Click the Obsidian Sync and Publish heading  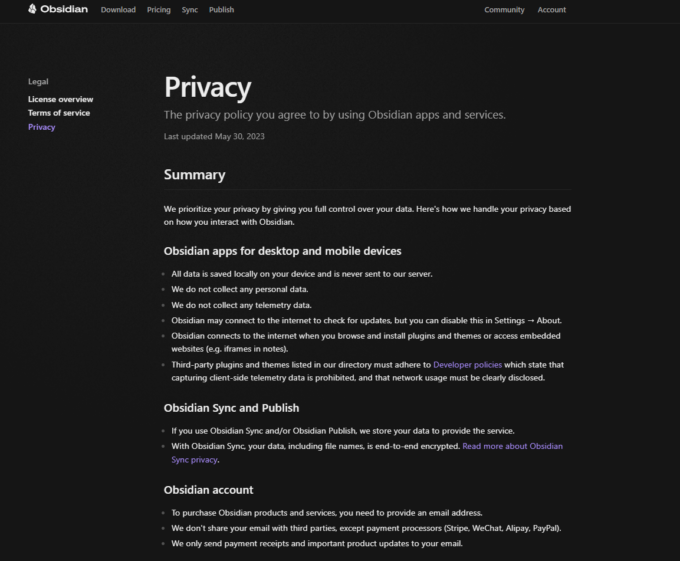(231, 408)
